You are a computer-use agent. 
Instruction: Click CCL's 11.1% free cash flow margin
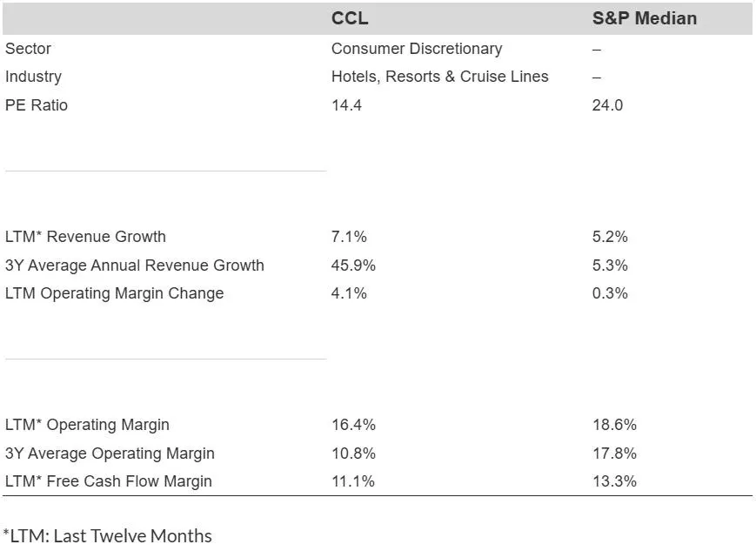click(352, 481)
